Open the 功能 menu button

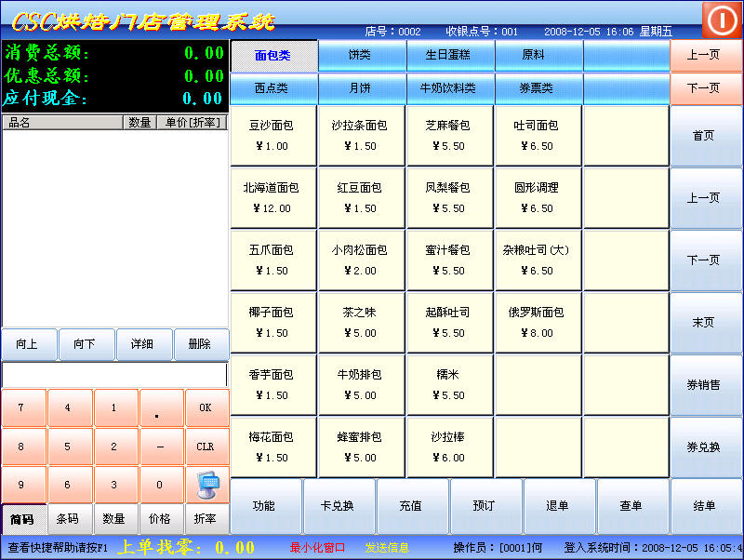pyautogui.click(x=266, y=506)
